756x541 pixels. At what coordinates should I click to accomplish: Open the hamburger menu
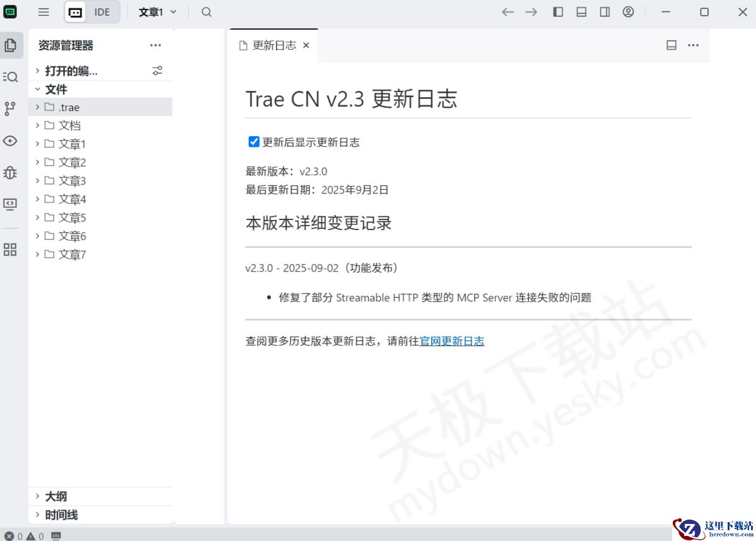(x=43, y=11)
